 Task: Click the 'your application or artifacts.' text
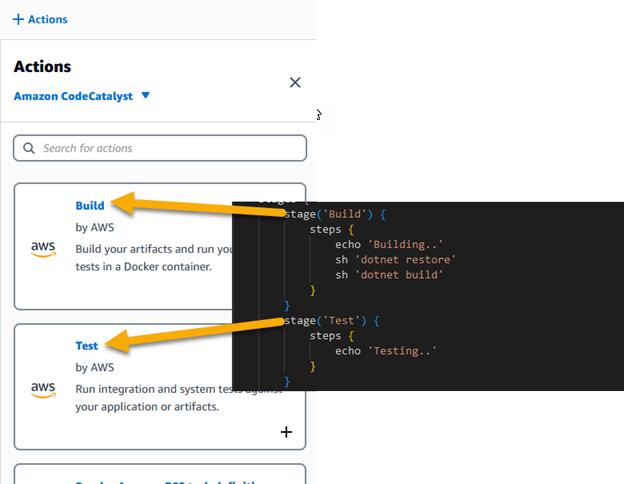[147, 406]
